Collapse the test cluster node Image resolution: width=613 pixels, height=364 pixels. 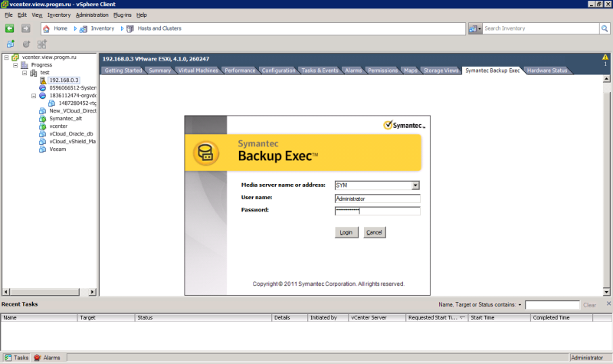(25, 73)
